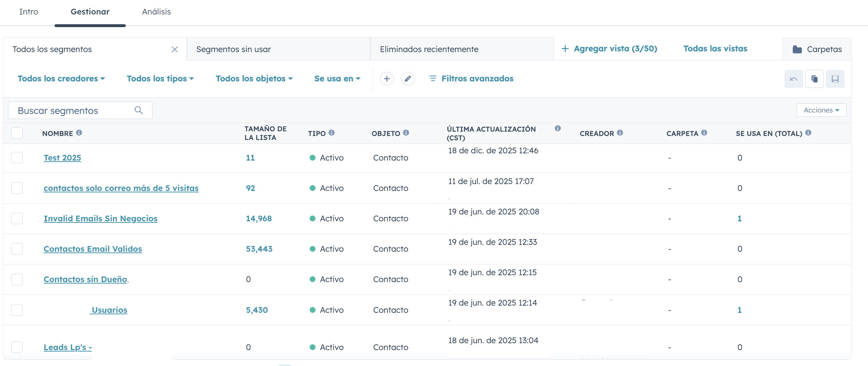
Task: Click the Activo status dot for Usuarios
Action: [313, 310]
